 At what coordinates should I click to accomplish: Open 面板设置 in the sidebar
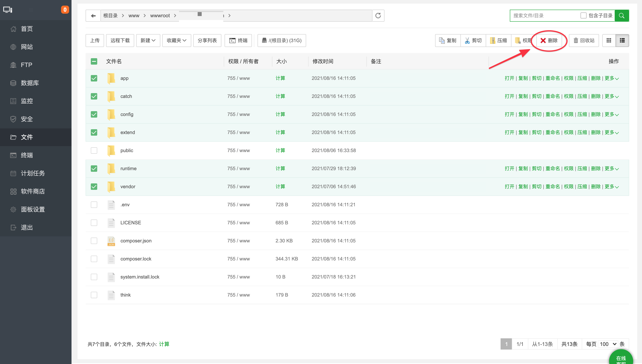[33, 209]
